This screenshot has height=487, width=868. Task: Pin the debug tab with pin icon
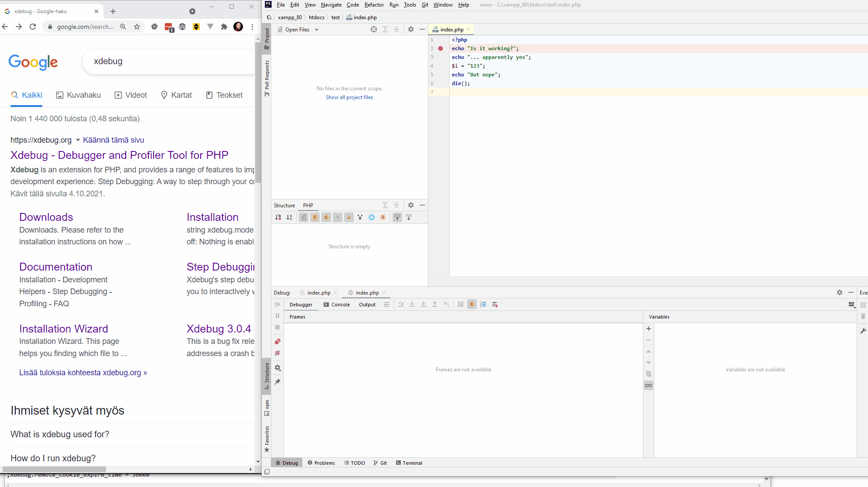click(x=277, y=382)
